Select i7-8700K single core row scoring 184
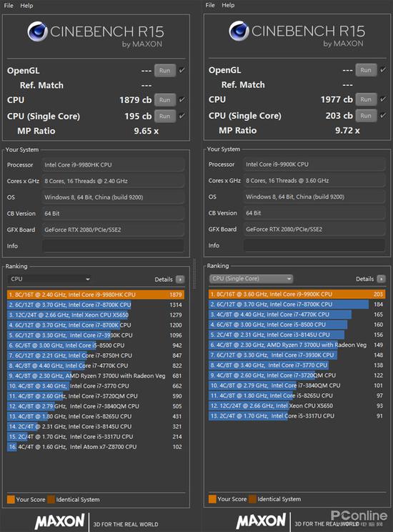This screenshot has height=532, width=393. tap(297, 305)
